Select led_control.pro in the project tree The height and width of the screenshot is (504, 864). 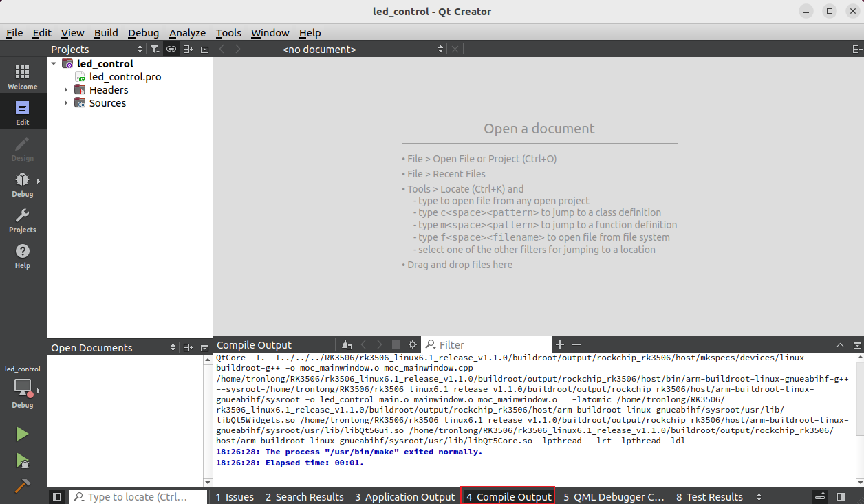(x=125, y=77)
